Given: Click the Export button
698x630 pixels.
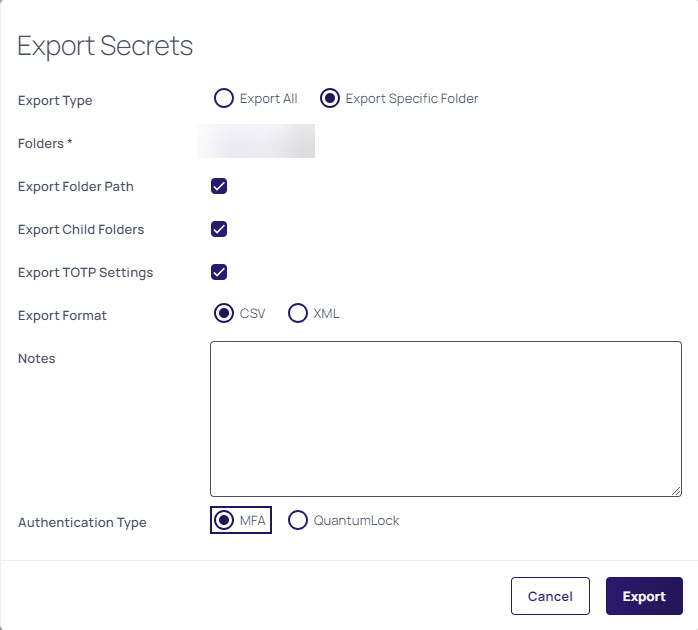Looking at the screenshot, I should [644, 596].
